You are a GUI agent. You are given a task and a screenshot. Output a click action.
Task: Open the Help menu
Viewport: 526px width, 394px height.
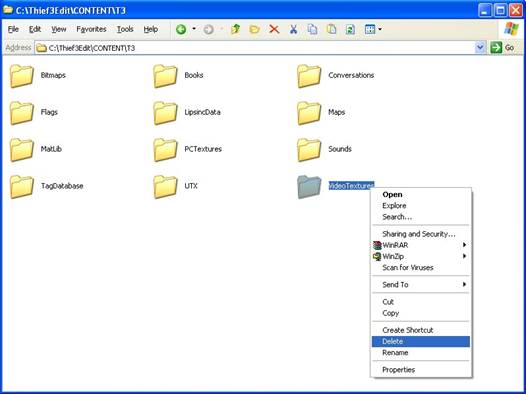click(x=151, y=30)
